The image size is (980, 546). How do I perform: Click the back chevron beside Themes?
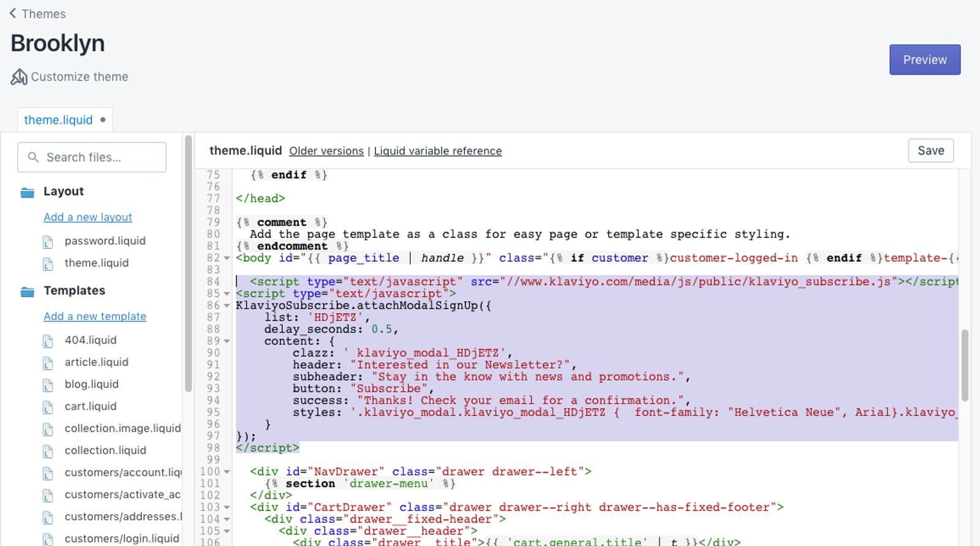tap(13, 13)
